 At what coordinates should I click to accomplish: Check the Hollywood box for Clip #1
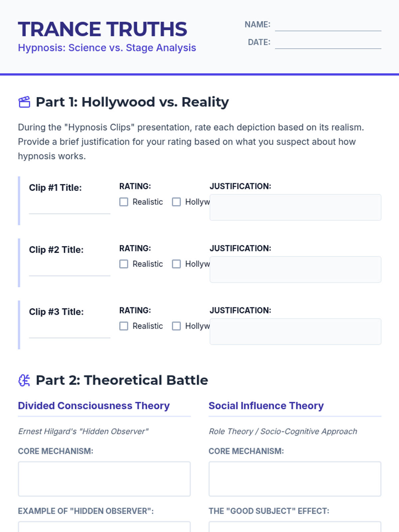click(176, 202)
